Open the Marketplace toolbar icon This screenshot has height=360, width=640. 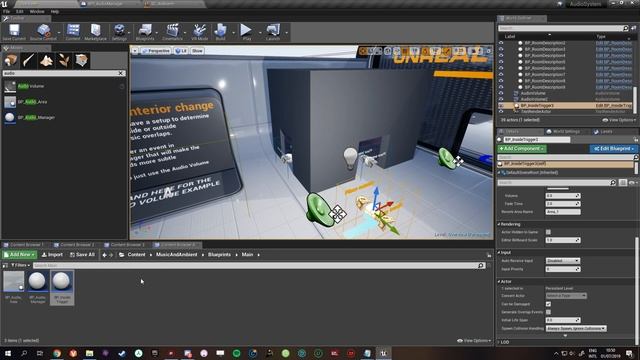coord(96,32)
